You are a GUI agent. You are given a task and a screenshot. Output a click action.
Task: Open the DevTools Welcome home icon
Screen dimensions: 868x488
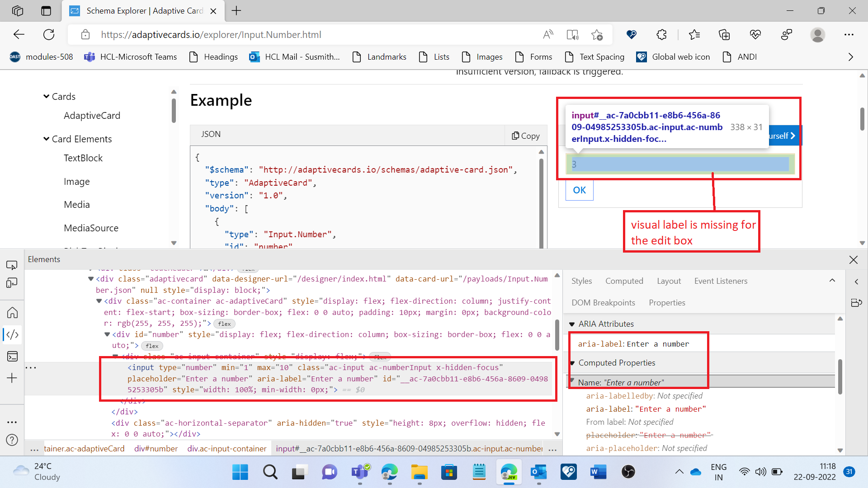tap(12, 312)
